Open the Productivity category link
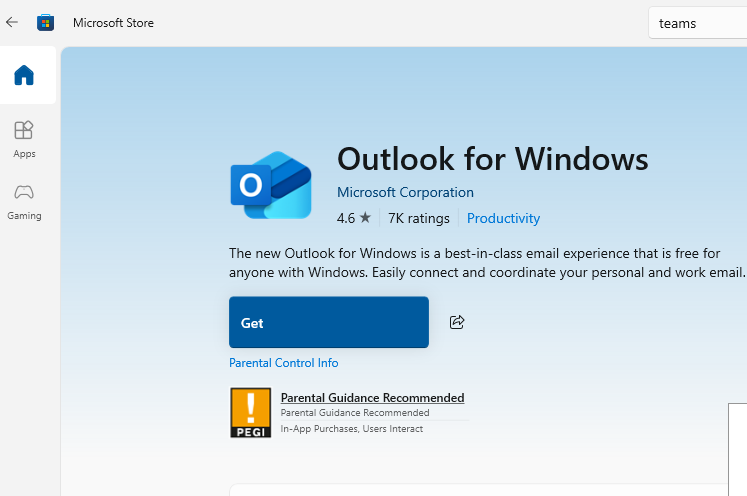The height and width of the screenshot is (496, 747). pyautogui.click(x=503, y=218)
